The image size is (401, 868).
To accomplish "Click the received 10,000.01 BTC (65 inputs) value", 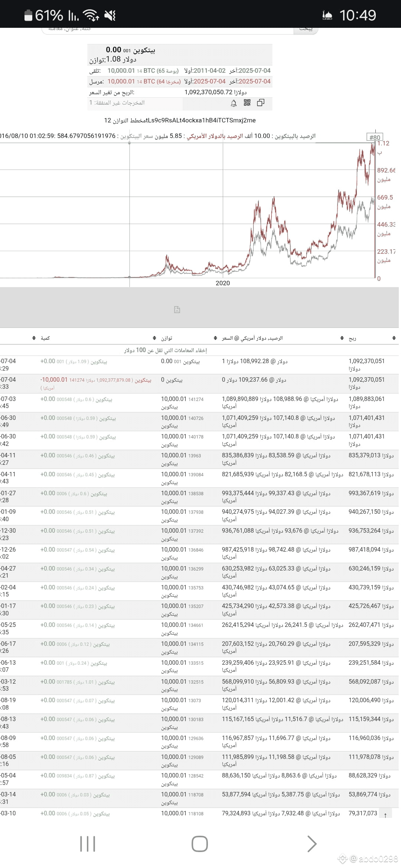I will [x=143, y=70].
